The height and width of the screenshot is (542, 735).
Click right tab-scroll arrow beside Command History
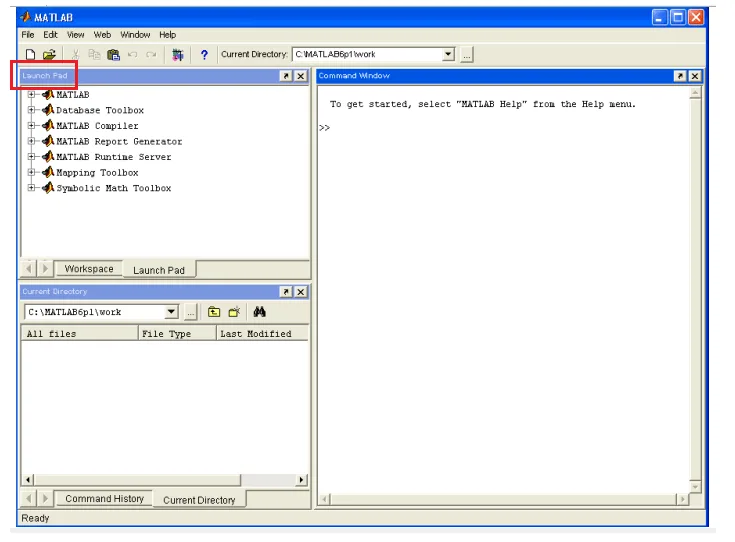click(x=45, y=498)
